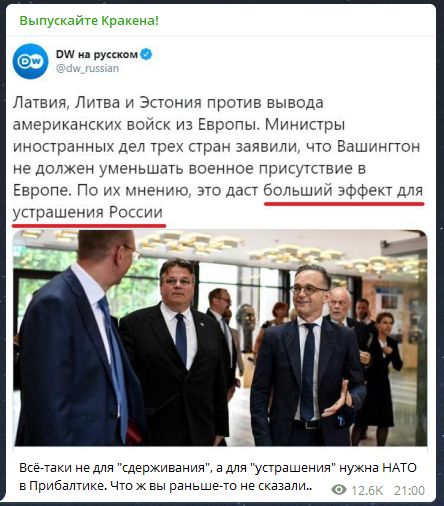Image resolution: width=444 pixels, height=506 pixels.
Task: Click the word Вашингтон in the tweet
Action: tap(378, 147)
